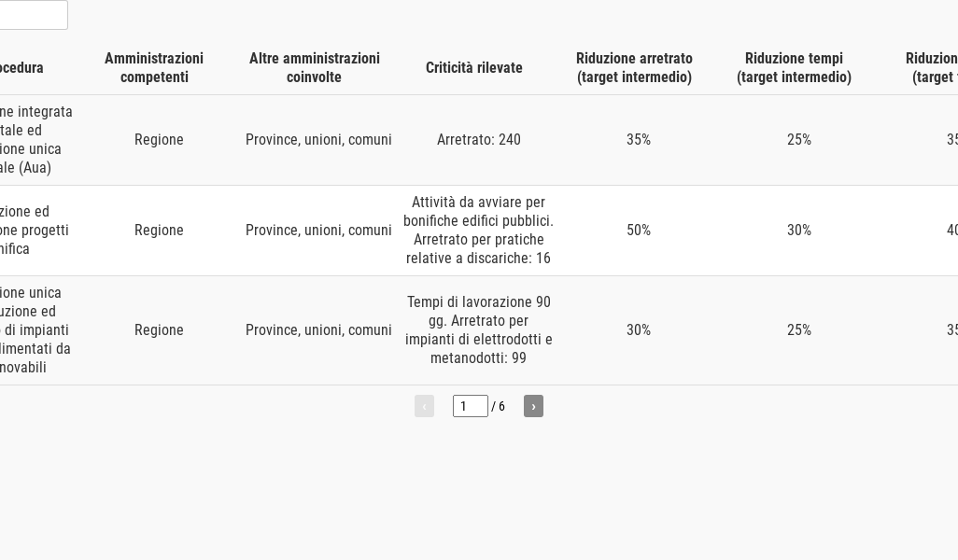Click the 30% arretrato cell in third row
This screenshot has height=560, width=958.
[x=639, y=329]
